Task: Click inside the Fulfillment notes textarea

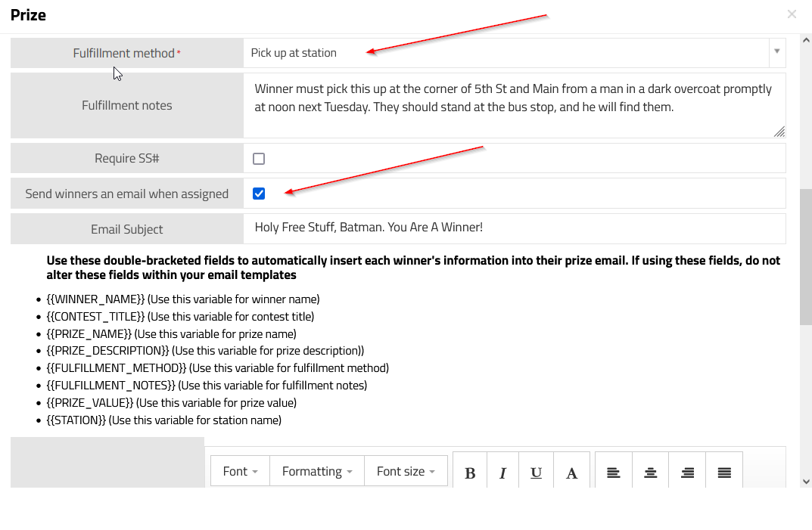Action: 515,106
